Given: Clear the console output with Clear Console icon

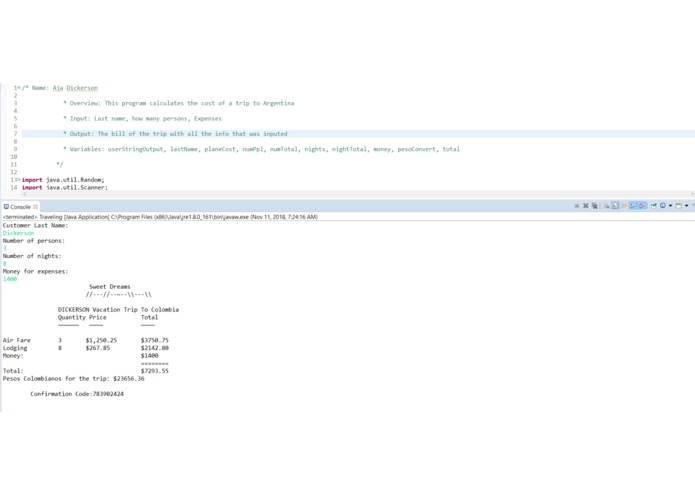Looking at the screenshot, I should 606,206.
